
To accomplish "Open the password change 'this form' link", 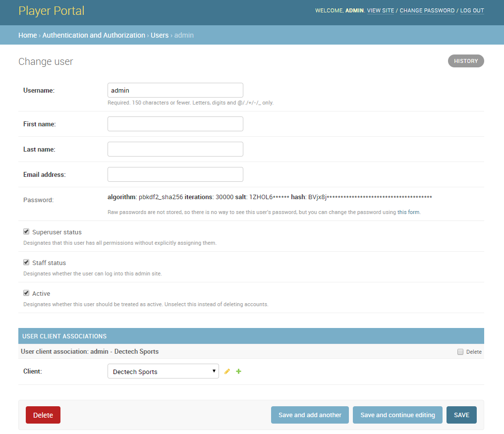I will [408, 212].
